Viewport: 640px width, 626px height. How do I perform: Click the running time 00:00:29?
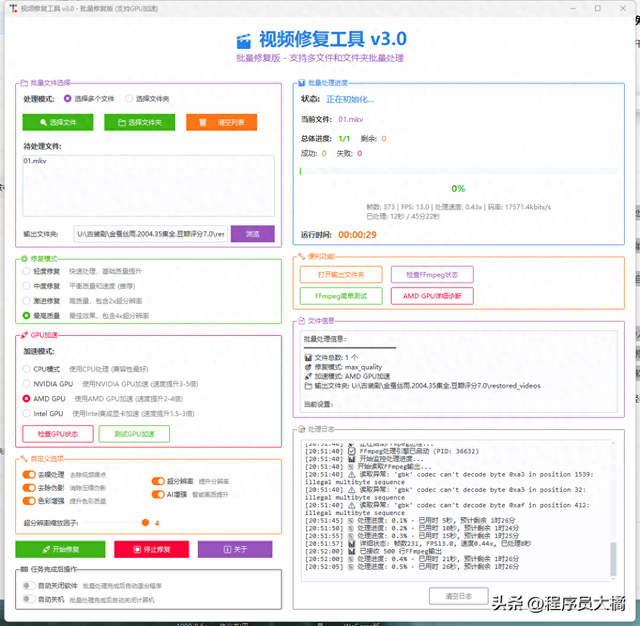pyautogui.click(x=358, y=235)
